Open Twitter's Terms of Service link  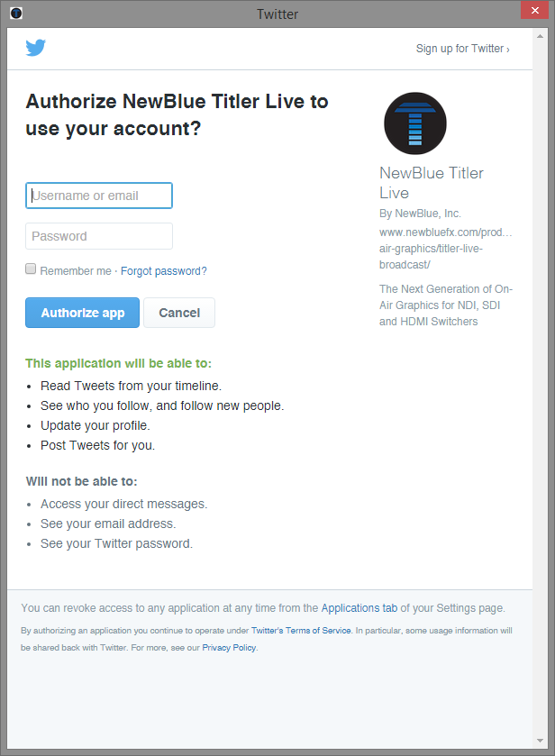pyautogui.click(x=301, y=631)
